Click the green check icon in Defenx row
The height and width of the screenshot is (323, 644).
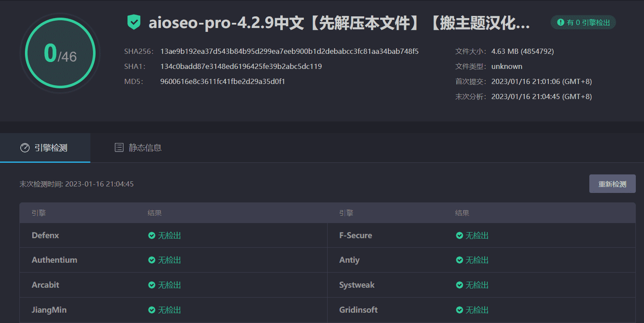tap(152, 236)
